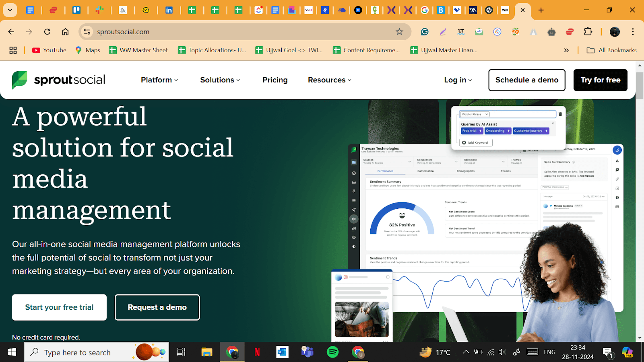This screenshot has height=362, width=644.
Task: Switch to the Trello tab
Action: (x=76, y=10)
